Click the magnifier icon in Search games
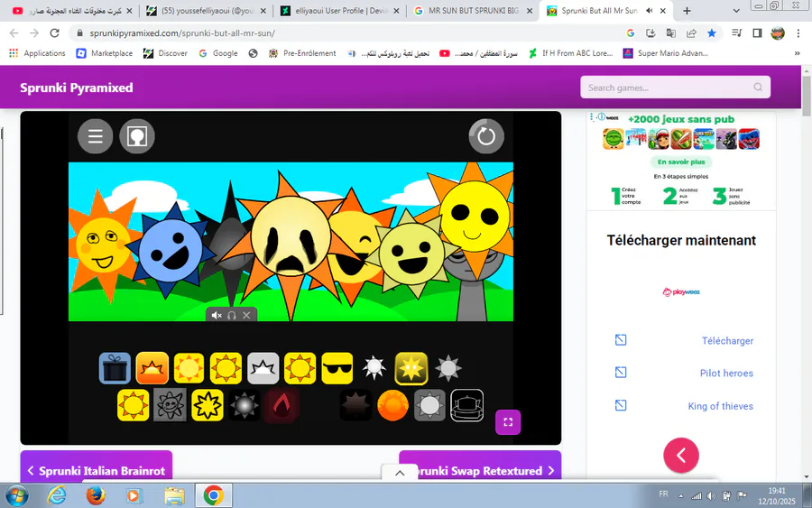This screenshot has height=508, width=812. tap(758, 87)
